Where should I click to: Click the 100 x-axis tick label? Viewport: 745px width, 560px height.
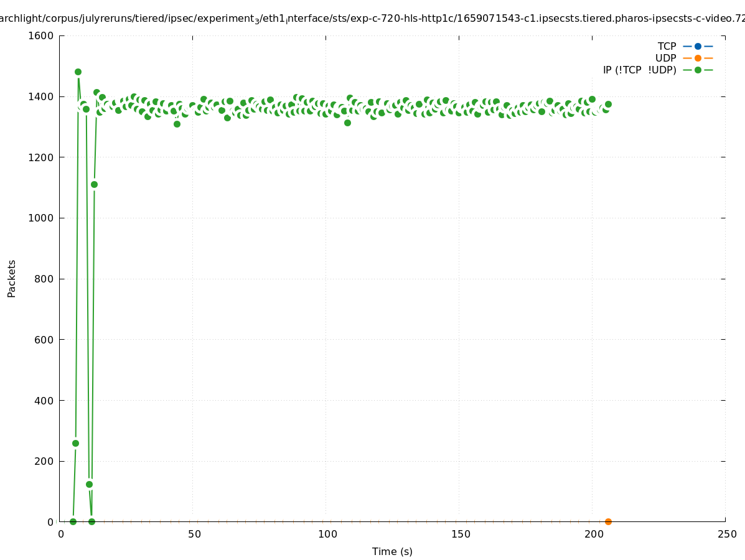tap(327, 534)
